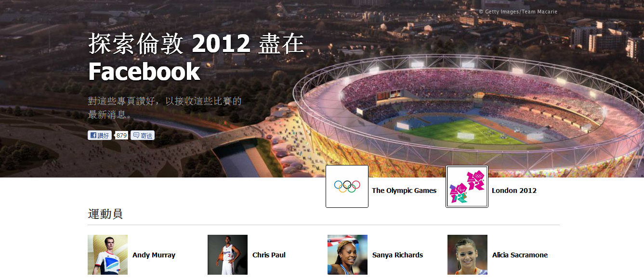This screenshot has width=644, height=280.
Task: Click the 879 like count bubble
Action: 121,136
